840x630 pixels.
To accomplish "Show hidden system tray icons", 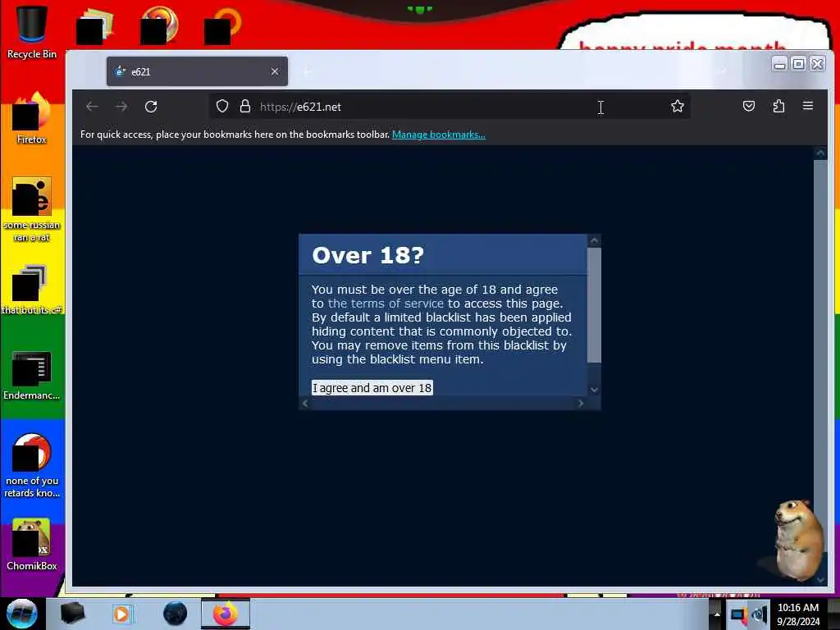I will (x=716, y=614).
